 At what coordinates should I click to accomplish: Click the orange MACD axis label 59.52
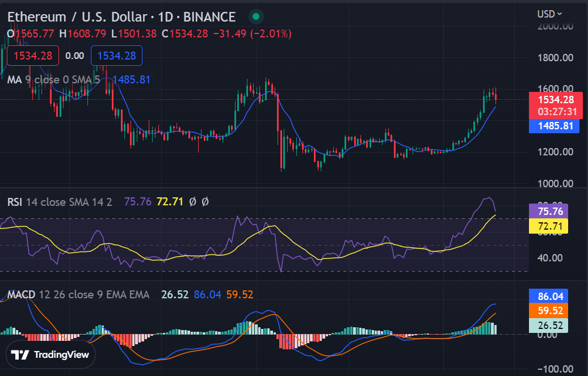[549, 311]
